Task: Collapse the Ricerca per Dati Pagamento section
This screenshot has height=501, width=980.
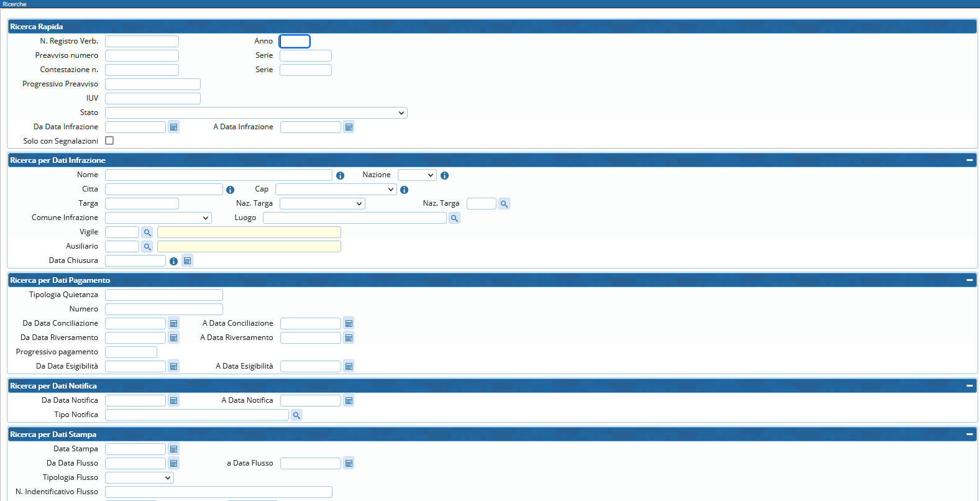Action: pyautogui.click(x=969, y=280)
